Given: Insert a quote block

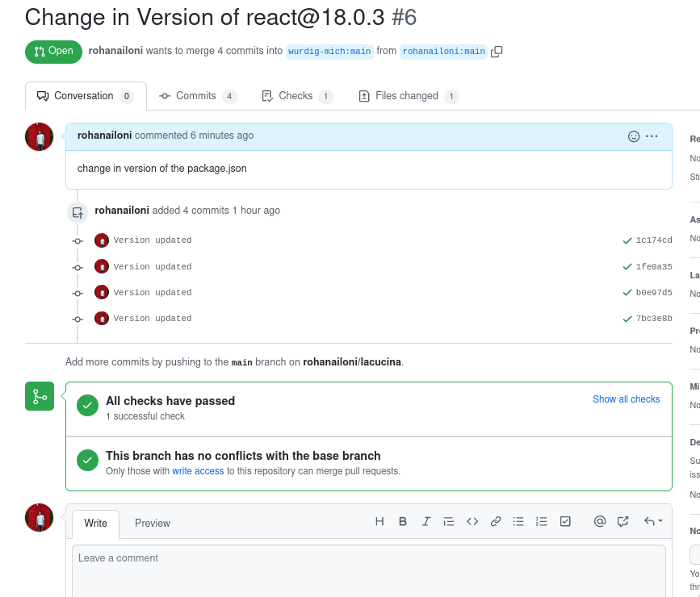Looking at the screenshot, I should (x=449, y=521).
